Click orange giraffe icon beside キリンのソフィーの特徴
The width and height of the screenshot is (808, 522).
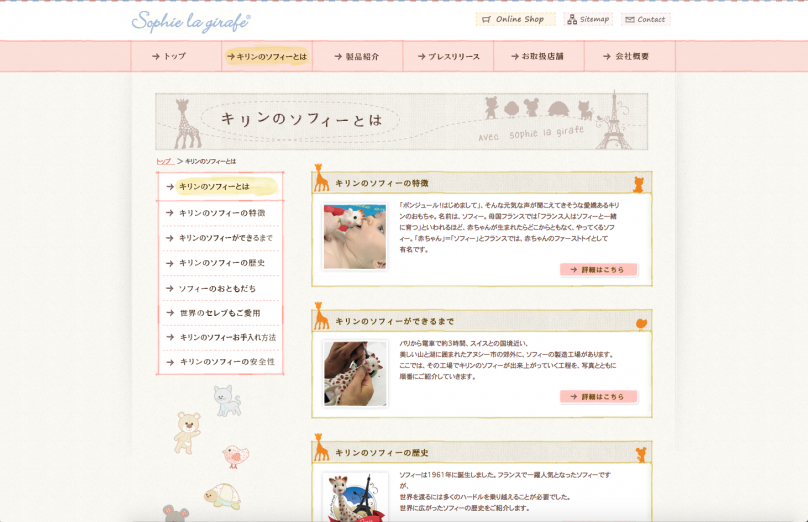[321, 178]
